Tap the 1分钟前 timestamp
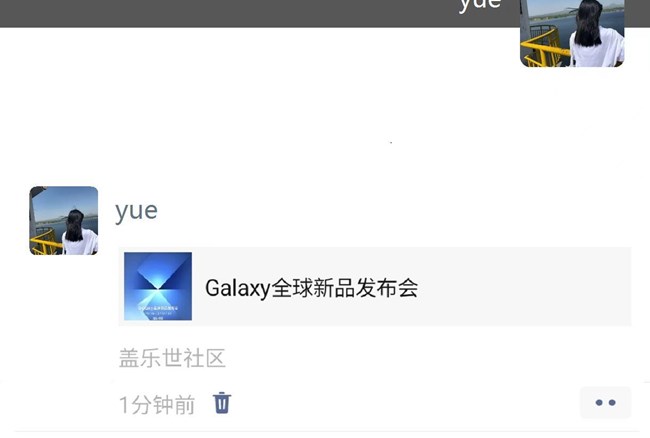The height and width of the screenshot is (438, 650). 157,404
